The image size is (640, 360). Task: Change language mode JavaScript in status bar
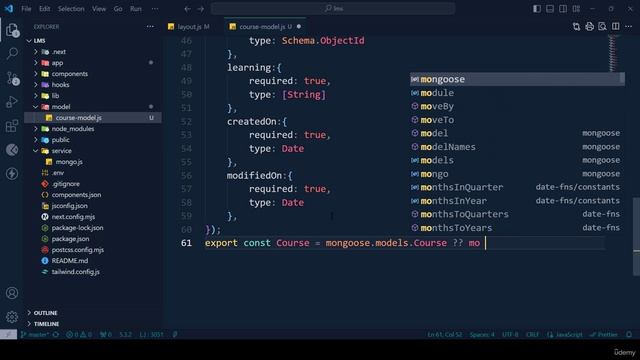[565, 334]
